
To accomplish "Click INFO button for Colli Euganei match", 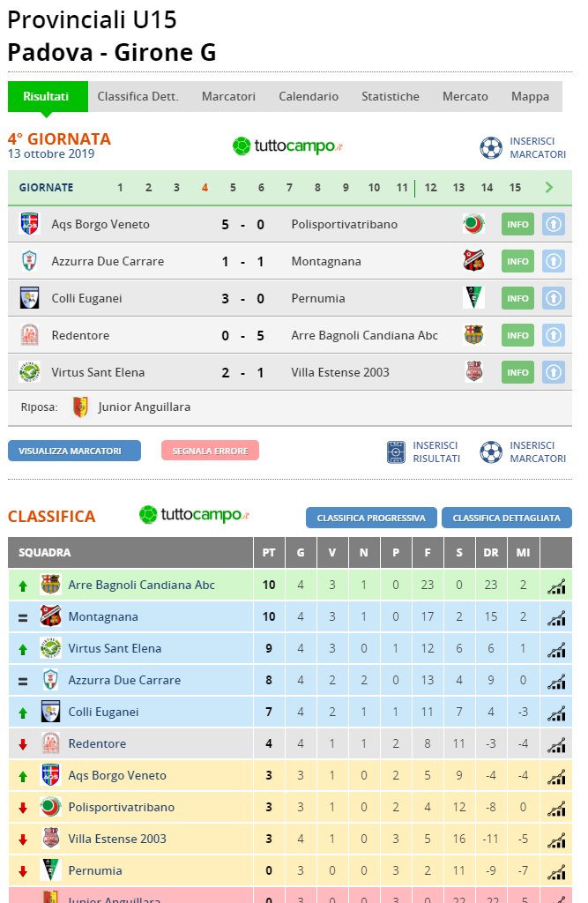I will [517, 298].
